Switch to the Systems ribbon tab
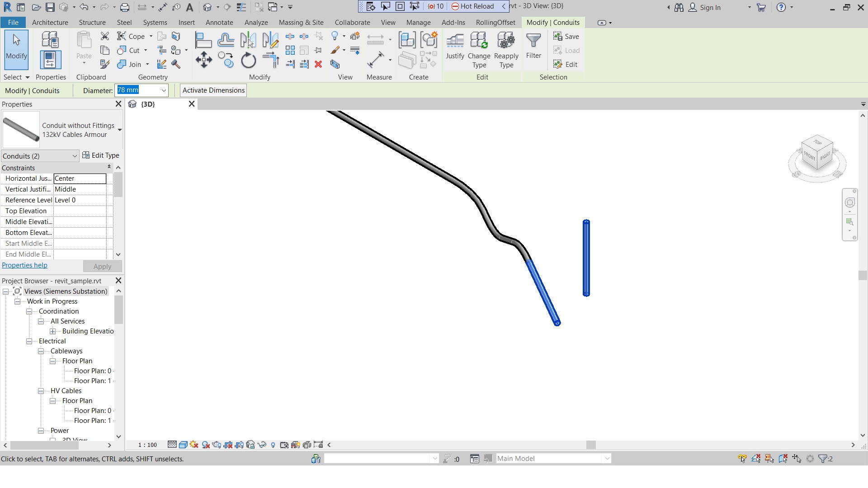The image size is (868, 488). pos(155,22)
